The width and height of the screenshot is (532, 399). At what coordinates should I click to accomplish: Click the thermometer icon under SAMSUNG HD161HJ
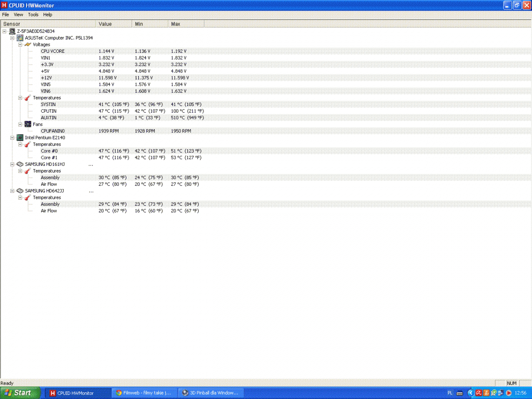pyautogui.click(x=27, y=171)
